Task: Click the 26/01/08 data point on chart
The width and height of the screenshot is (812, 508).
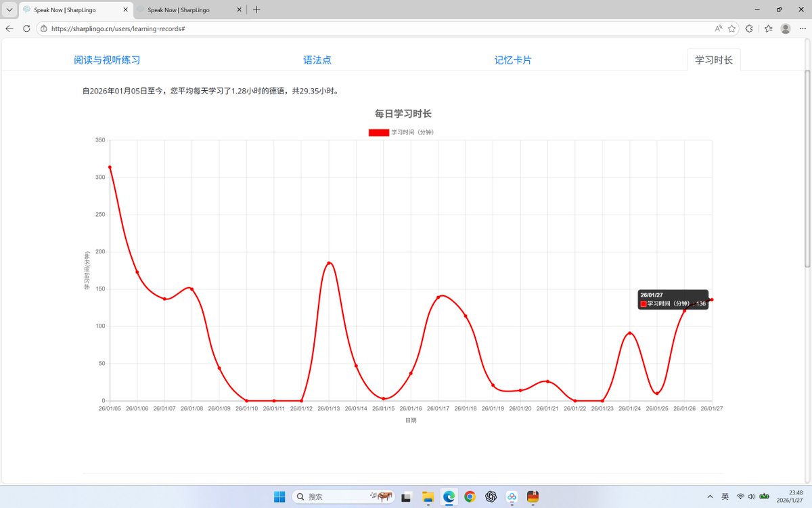Action: pyautogui.click(x=191, y=289)
